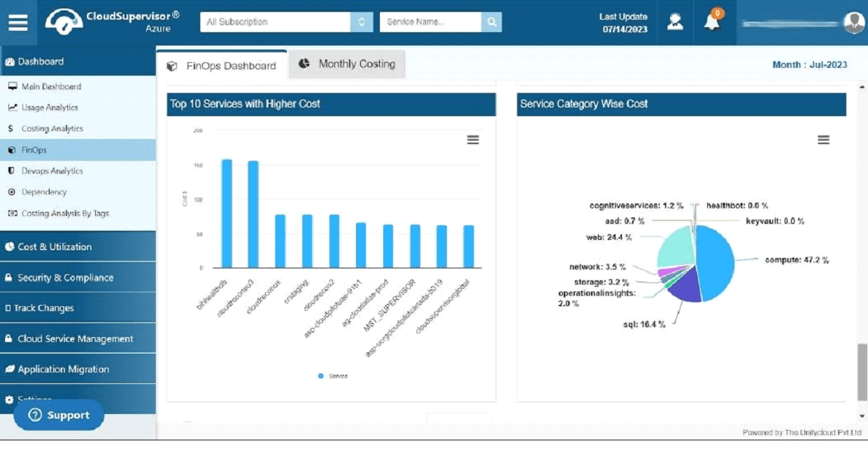Viewport: 868px width, 453px height.
Task: Toggle the Service legend series
Action: [x=332, y=376]
